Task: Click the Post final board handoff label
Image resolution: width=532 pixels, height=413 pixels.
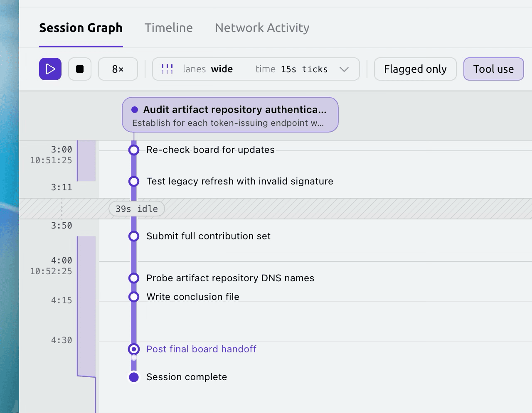Action: pyautogui.click(x=201, y=349)
